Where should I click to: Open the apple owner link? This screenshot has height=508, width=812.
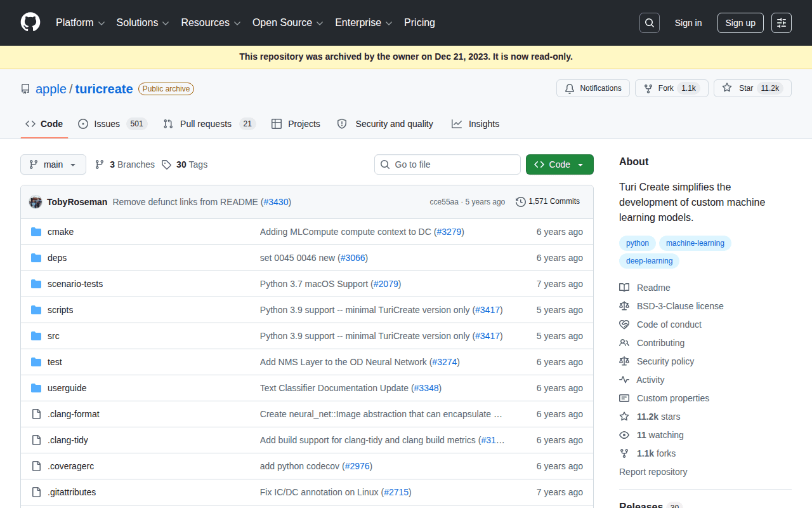(51, 89)
